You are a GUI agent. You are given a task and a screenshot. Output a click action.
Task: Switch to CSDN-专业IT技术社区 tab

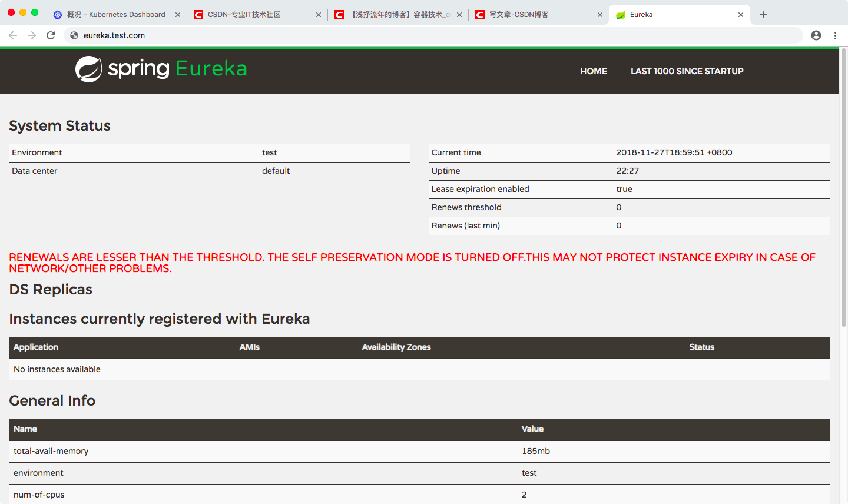(x=257, y=15)
